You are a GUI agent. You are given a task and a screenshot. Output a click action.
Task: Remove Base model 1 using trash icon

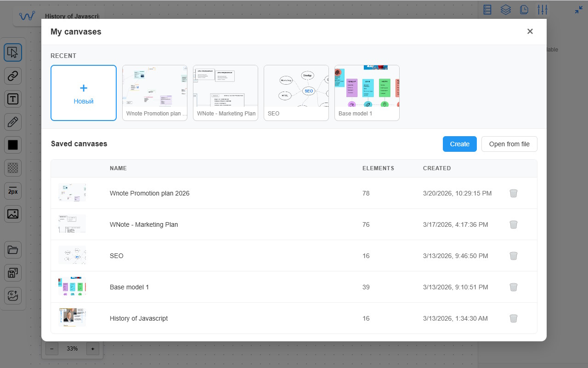(514, 287)
